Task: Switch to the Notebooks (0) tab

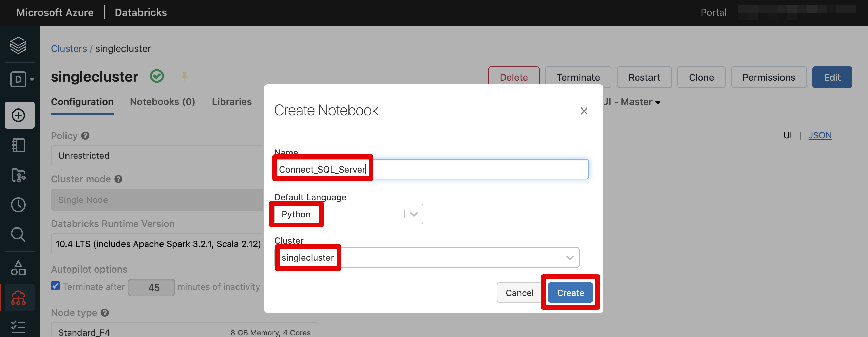Action: [x=162, y=102]
